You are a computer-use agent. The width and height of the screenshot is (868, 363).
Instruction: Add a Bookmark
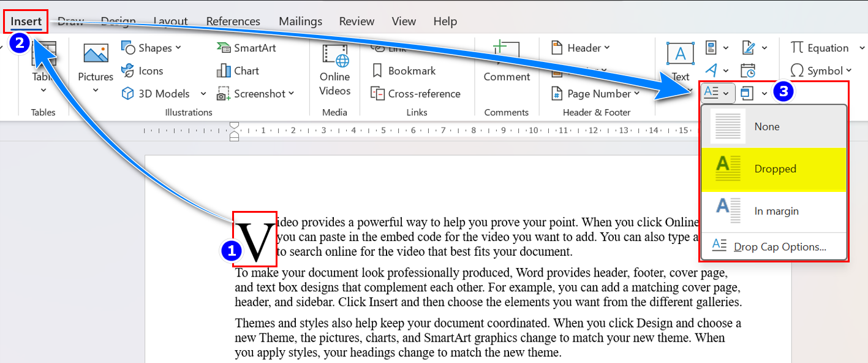pos(404,71)
